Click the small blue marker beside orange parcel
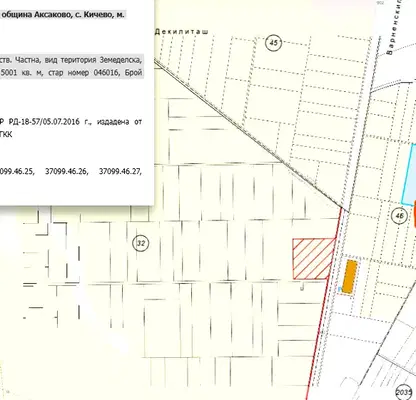This screenshot has height=400, width=416. (x=340, y=289)
